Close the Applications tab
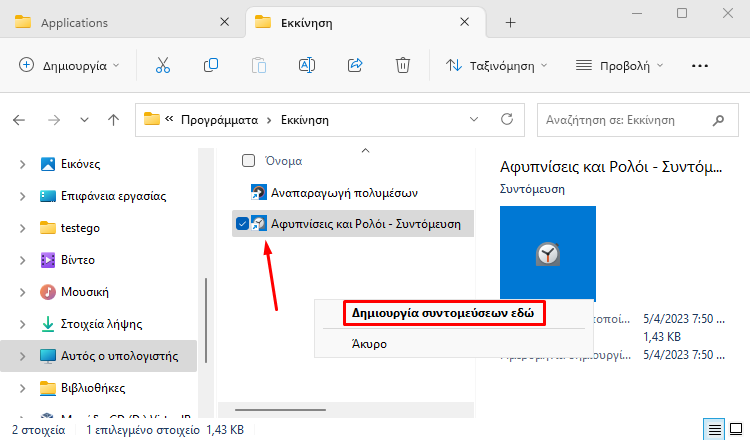The image size is (750, 440). 224,22
